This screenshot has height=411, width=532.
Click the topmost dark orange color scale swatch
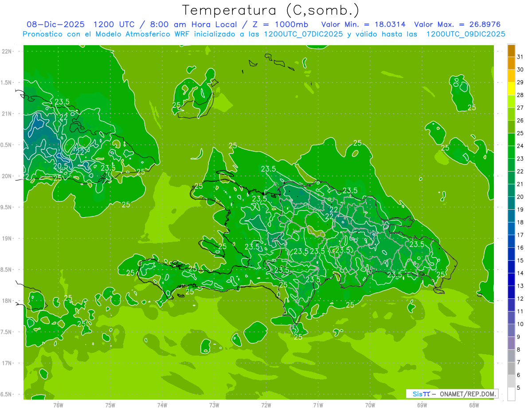[x=511, y=51]
